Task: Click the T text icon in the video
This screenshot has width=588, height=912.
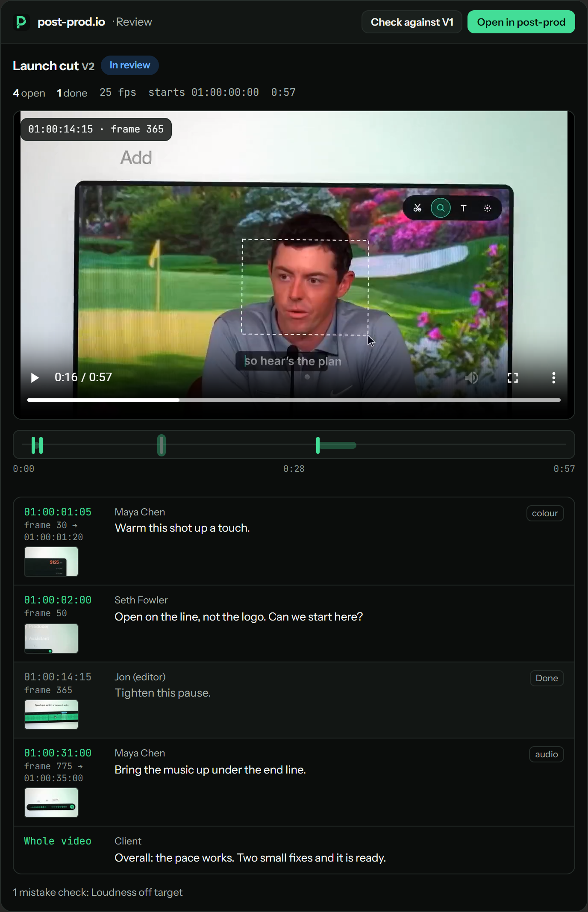Action: click(464, 208)
